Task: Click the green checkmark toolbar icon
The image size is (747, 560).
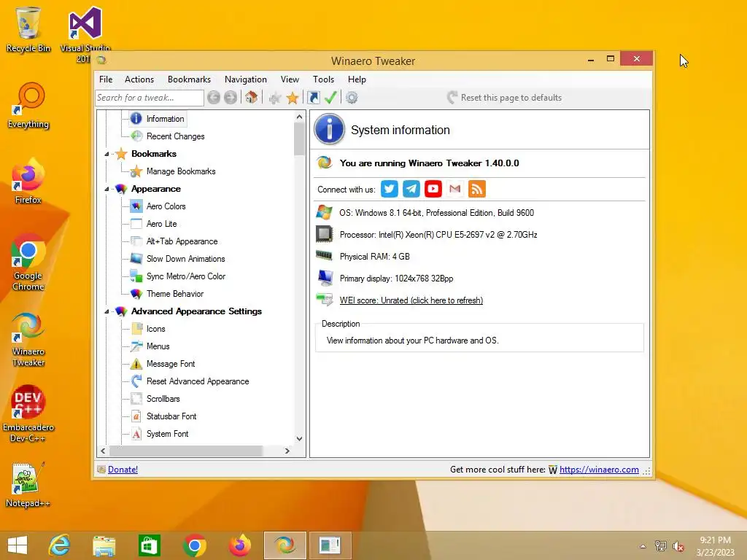Action: (x=330, y=98)
